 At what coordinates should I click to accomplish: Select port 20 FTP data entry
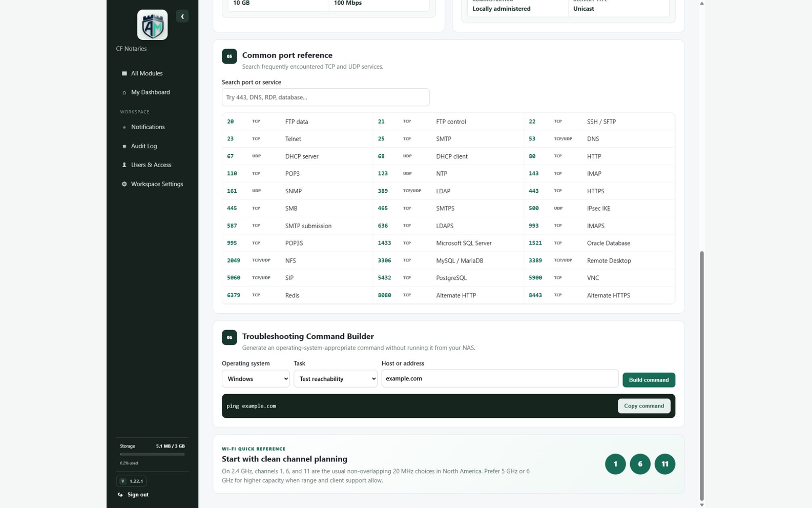[298, 121]
